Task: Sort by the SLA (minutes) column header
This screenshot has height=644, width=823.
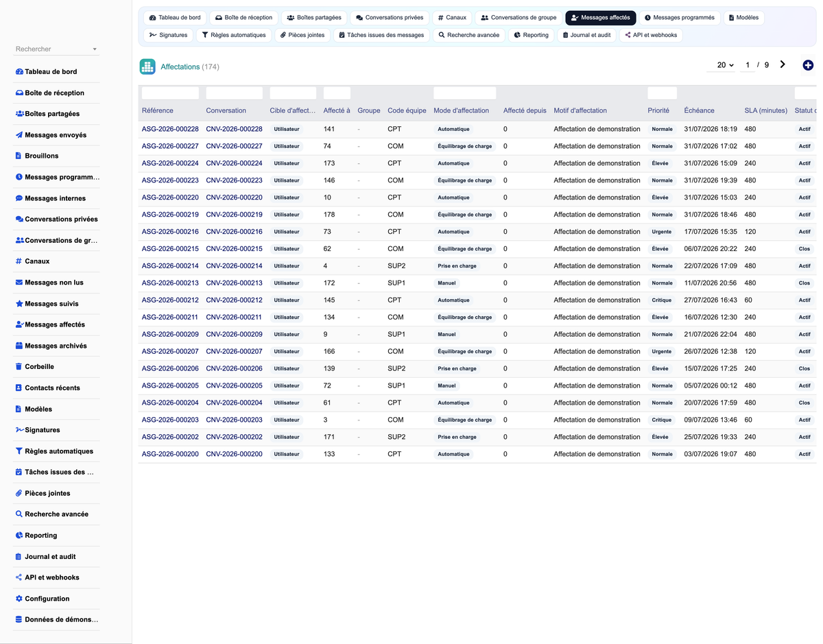Action: point(766,110)
